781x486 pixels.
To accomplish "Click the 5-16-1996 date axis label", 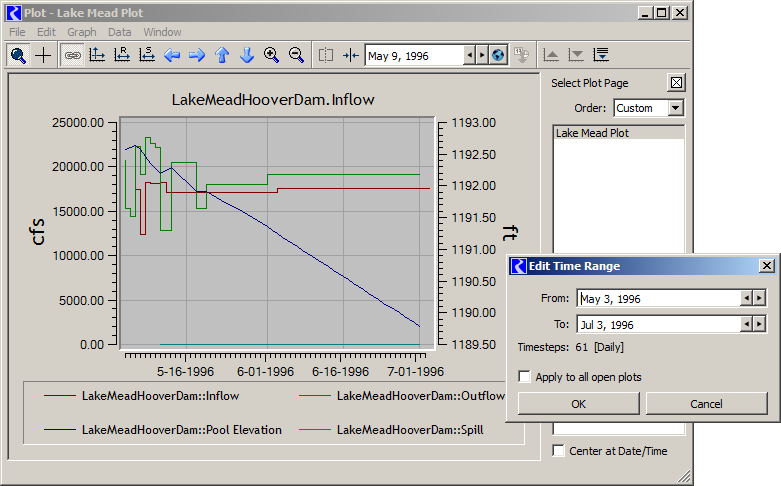I will click(x=185, y=371).
